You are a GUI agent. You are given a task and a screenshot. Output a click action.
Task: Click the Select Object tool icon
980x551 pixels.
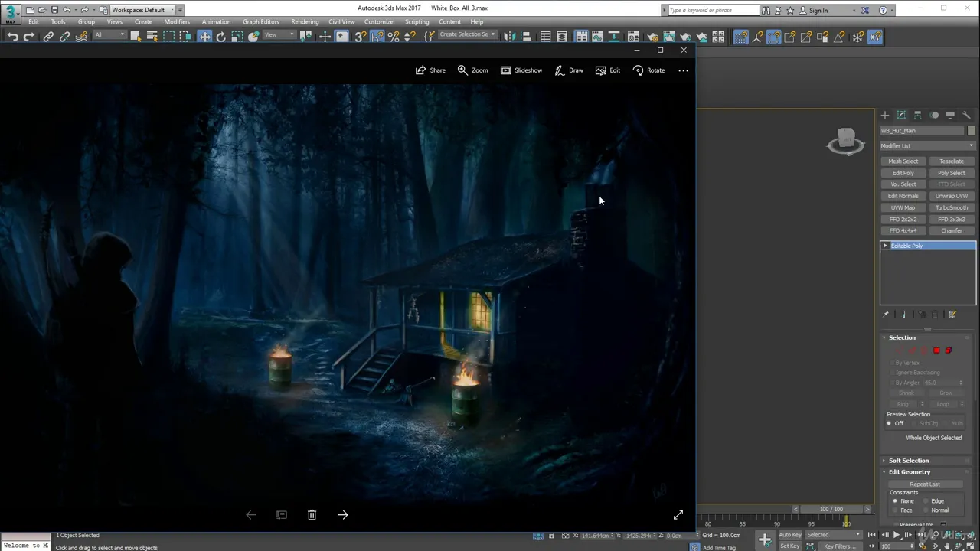136,37
